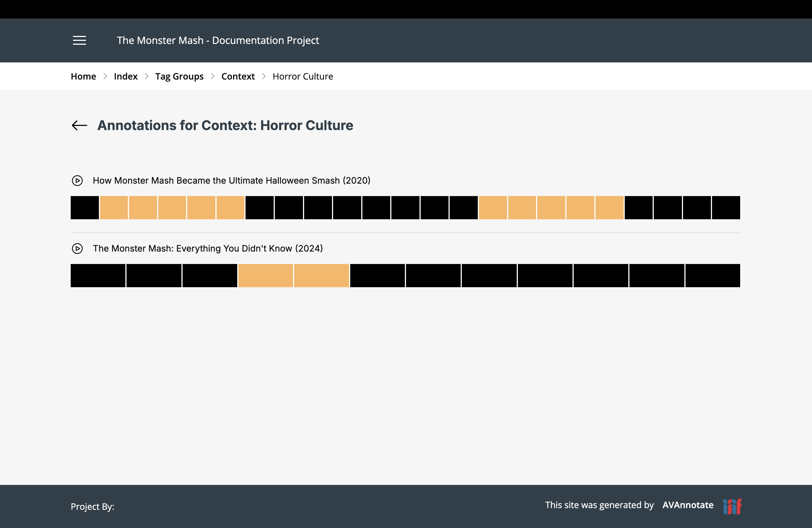Go to Home breadcrumb
The width and height of the screenshot is (812, 528).
(x=83, y=76)
